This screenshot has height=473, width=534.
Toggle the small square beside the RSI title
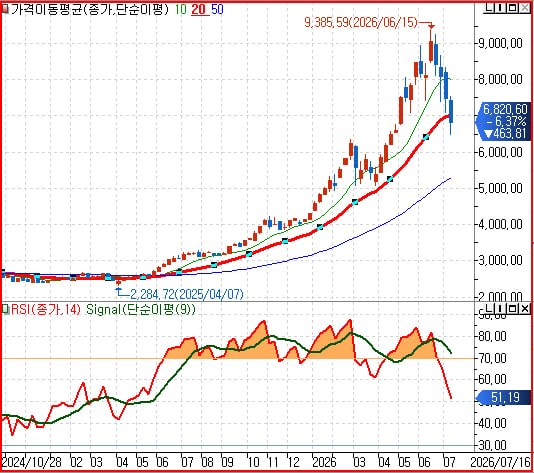[5, 309]
